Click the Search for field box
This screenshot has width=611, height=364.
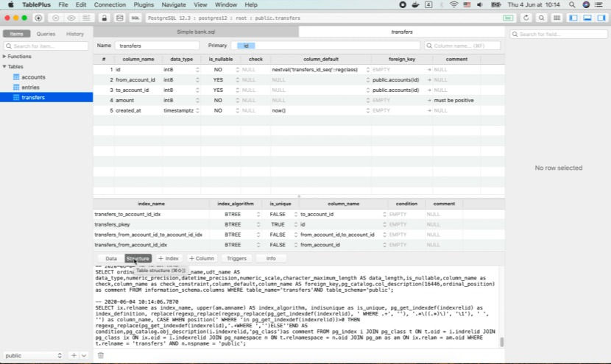coord(559,35)
